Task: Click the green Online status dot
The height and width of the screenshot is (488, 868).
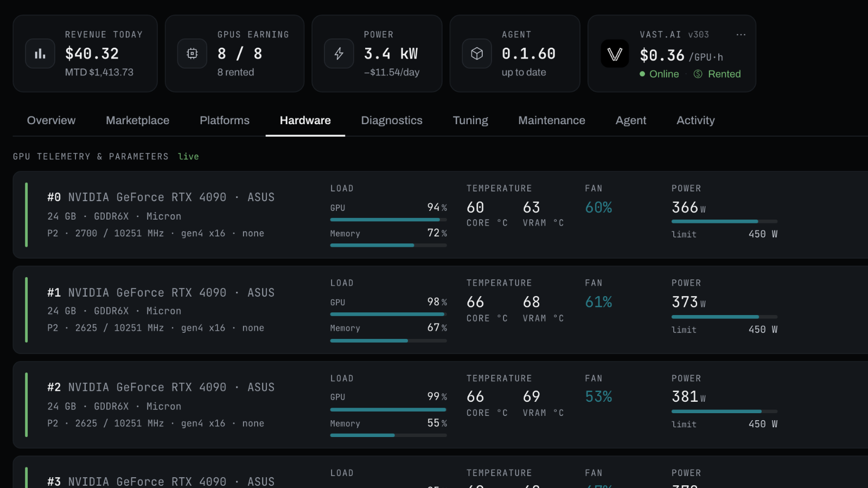Action: point(642,74)
